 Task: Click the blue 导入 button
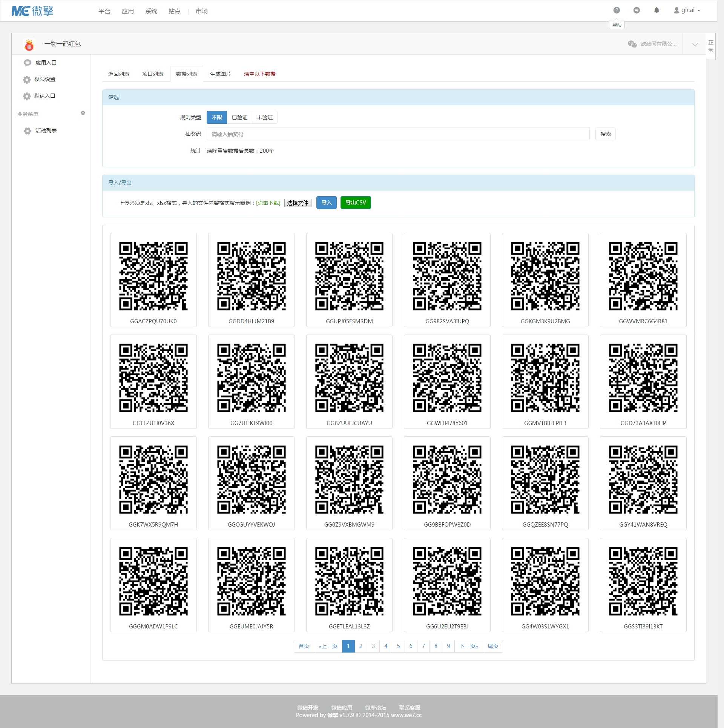tap(326, 203)
